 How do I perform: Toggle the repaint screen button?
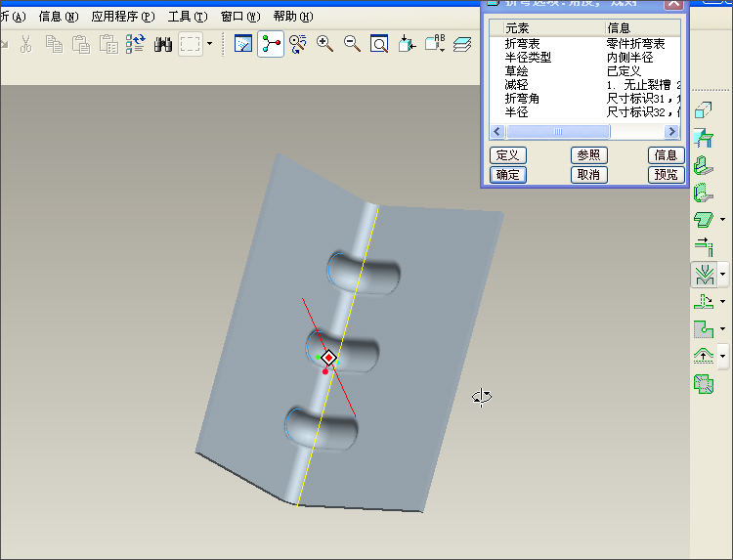[x=243, y=44]
